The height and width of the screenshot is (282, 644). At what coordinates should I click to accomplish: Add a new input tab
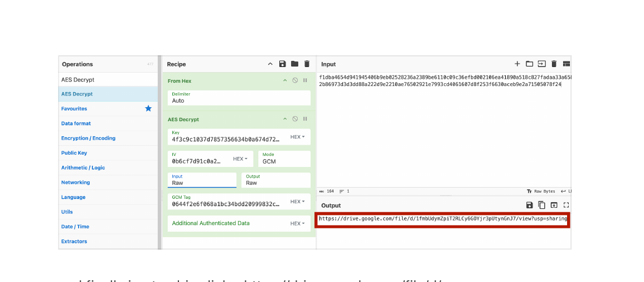(x=517, y=64)
